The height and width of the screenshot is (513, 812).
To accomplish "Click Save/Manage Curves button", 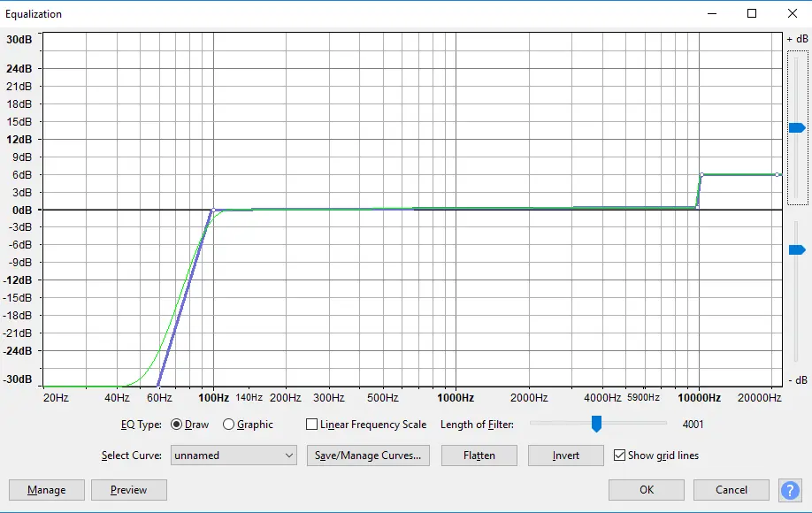I will pyautogui.click(x=368, y=456).
